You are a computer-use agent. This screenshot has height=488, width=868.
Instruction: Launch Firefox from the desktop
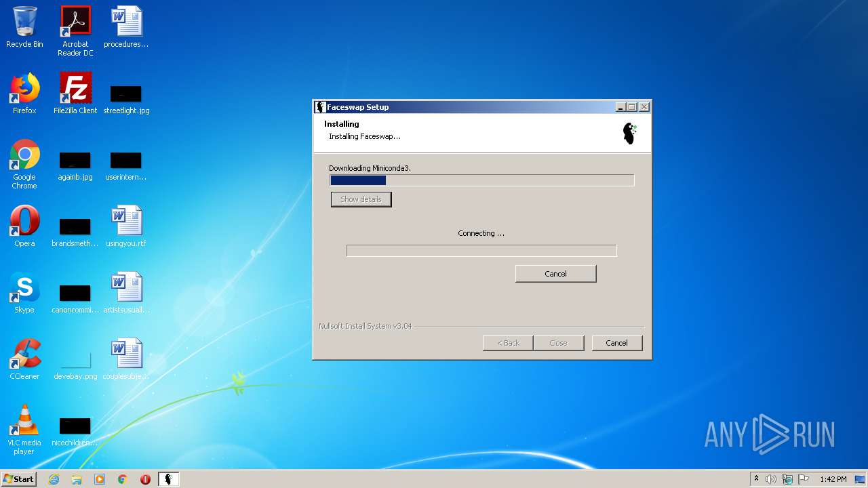click(x=24, y=94)
